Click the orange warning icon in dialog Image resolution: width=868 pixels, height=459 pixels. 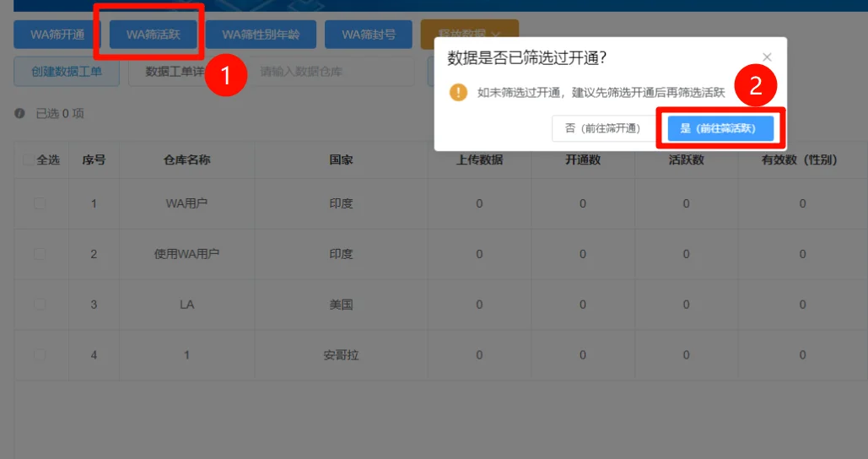458,92
